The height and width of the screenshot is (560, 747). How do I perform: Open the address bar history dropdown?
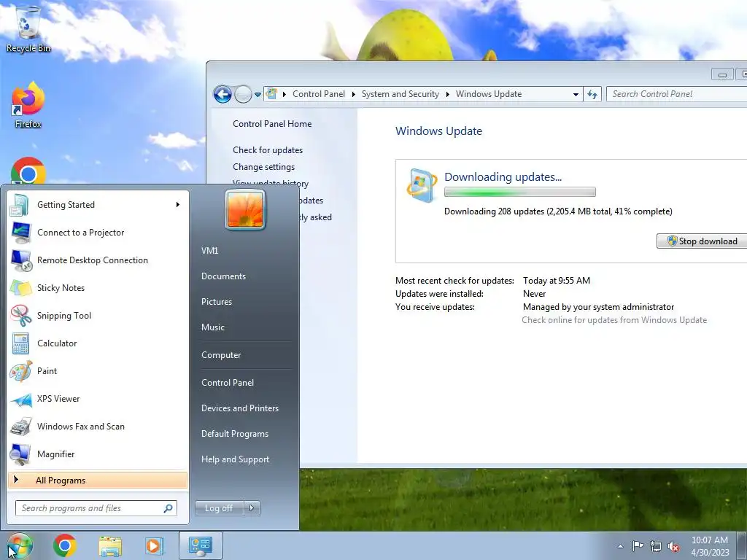click(x=576, y=94)
